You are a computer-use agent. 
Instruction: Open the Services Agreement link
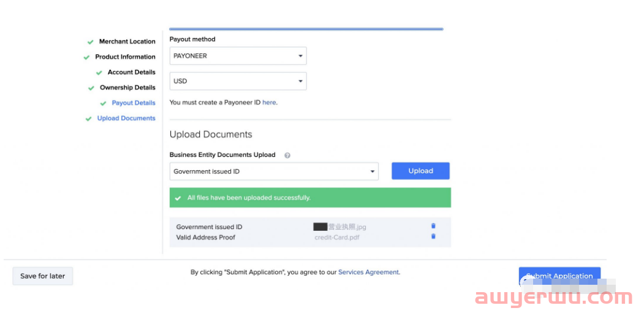point(368,273)
